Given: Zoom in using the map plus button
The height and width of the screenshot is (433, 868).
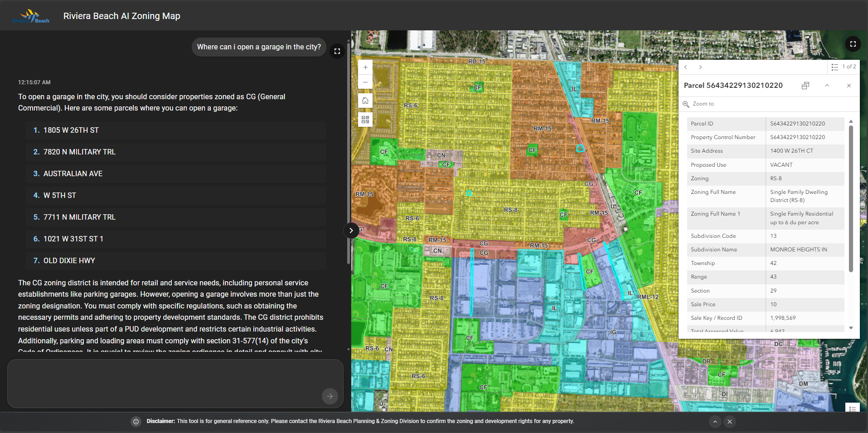Looking at the screenshot, I should coord(365,67).
